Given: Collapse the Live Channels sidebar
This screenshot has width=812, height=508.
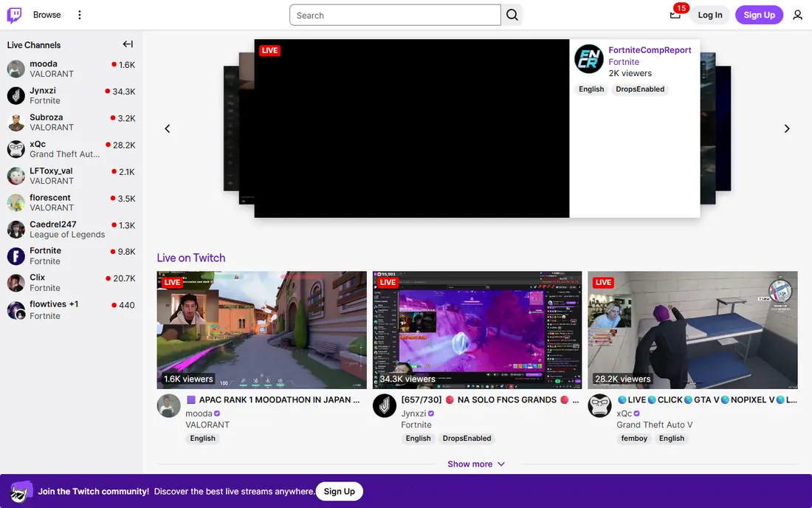Looking at the screenshot, I should pos(128,44).
